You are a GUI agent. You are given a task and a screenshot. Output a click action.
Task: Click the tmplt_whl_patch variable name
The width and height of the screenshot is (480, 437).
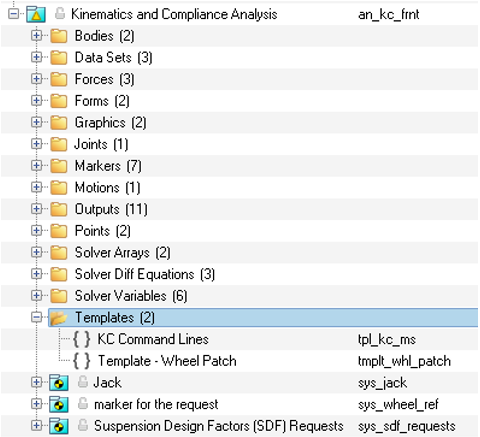[x=404, y=361]
